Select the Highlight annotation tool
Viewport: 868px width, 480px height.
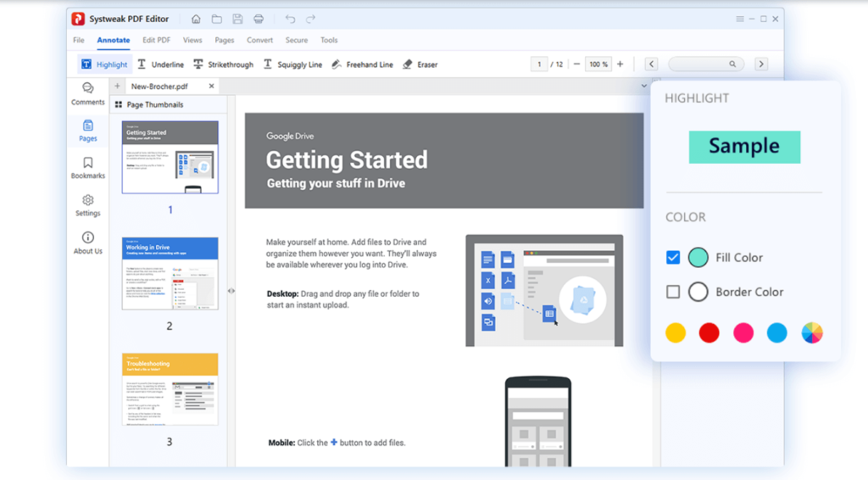point(104,64)
